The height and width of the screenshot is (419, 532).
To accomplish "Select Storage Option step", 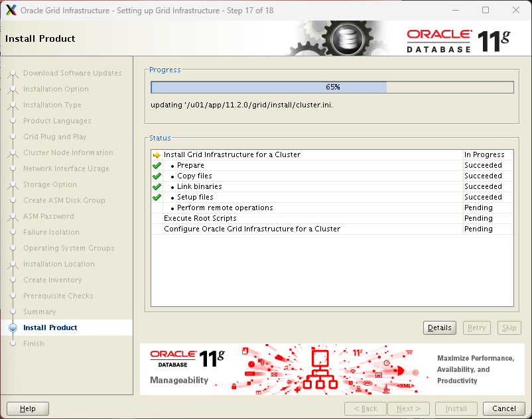I will coord(50,184).
